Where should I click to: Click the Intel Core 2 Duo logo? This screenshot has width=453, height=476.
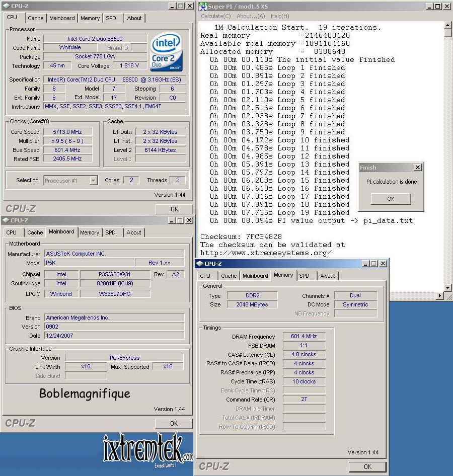pos(167,52)
